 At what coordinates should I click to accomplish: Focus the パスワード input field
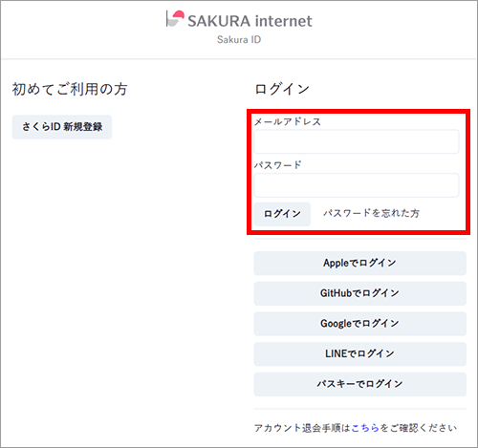pyautogui.click(x=357, y=185)
